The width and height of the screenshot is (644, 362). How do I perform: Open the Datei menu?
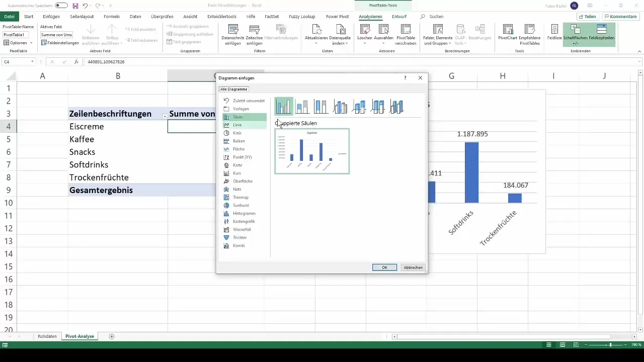(10, 17)
